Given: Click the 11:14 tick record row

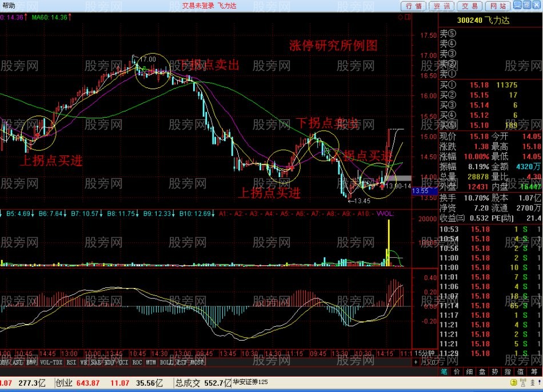Looking at the screenshot, I should [x=490, y=306].
